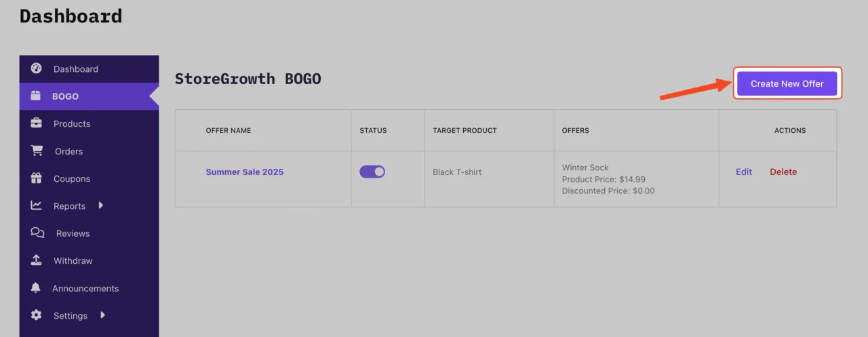Toggle Summer Sale 2025 offer status
The width and height of the screenshot is (868, 337).
tap(372, 172)
